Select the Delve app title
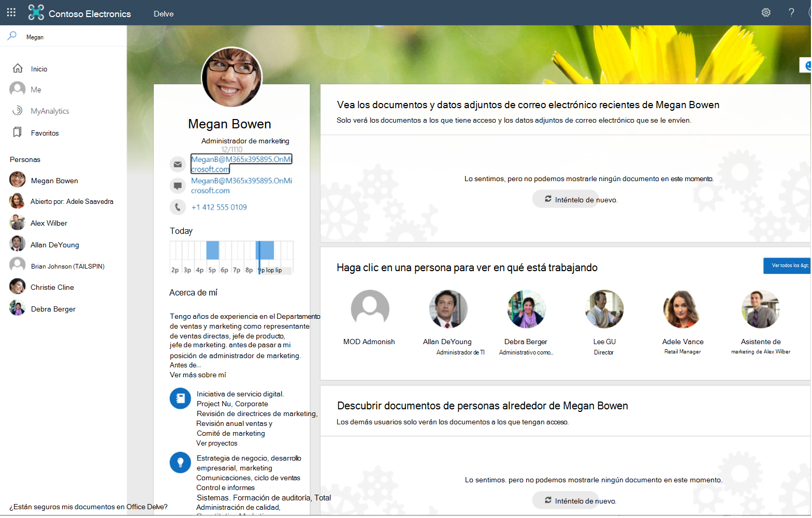Screen dimensions: 812x518 point(164,13)
